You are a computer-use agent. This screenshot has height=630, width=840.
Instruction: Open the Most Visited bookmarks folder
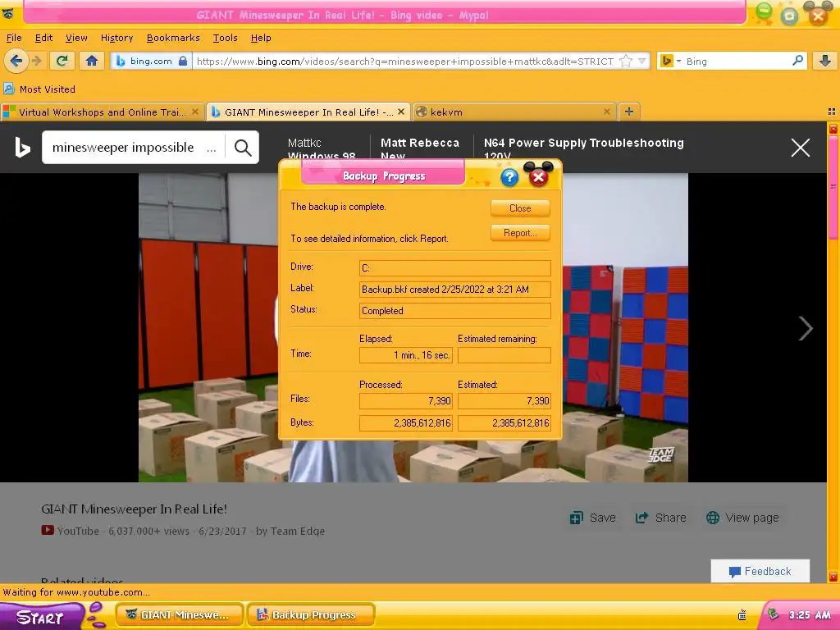[x=39, y=89]
